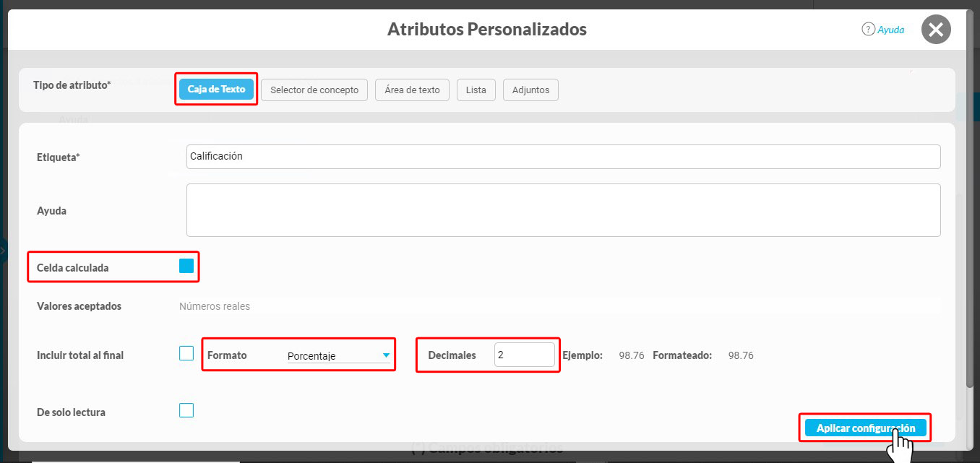Focus the Ayuda text area

tap(563, 210)
